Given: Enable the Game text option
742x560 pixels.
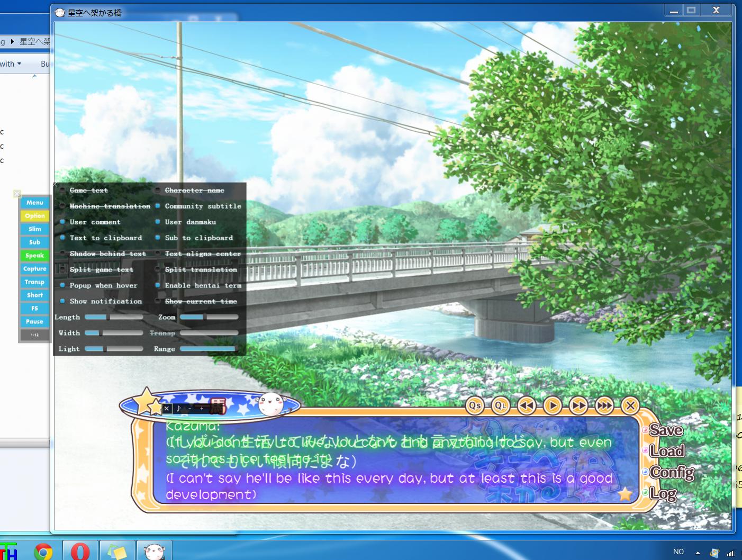Looking at the screenshot, I should click(x=62, y=191).
